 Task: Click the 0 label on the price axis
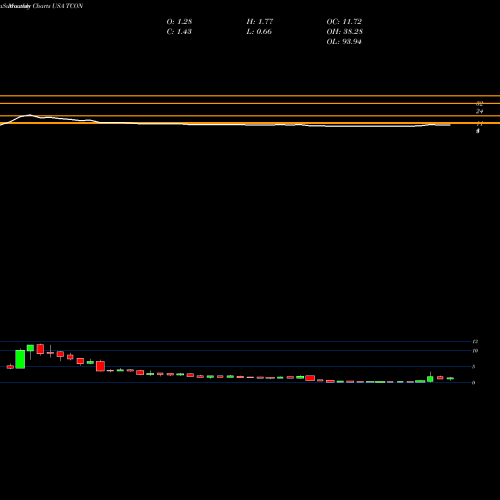474,383
